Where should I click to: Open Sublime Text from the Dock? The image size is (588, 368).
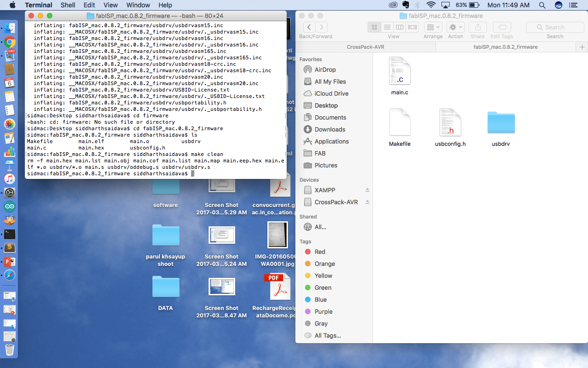10,248
